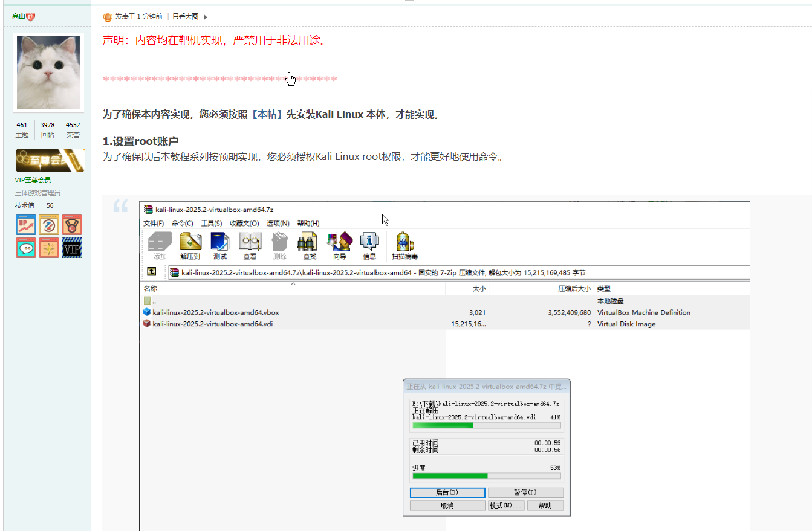Screen dimensions: 812x531
Task: Click the Extract To (解压到) toolbar icon
Action: (190, 241)
